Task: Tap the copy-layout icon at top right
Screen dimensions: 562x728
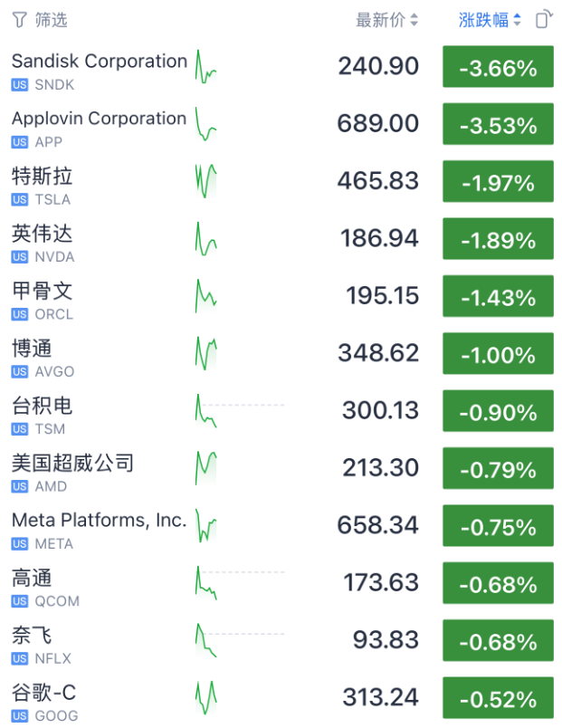Action: 542,19
